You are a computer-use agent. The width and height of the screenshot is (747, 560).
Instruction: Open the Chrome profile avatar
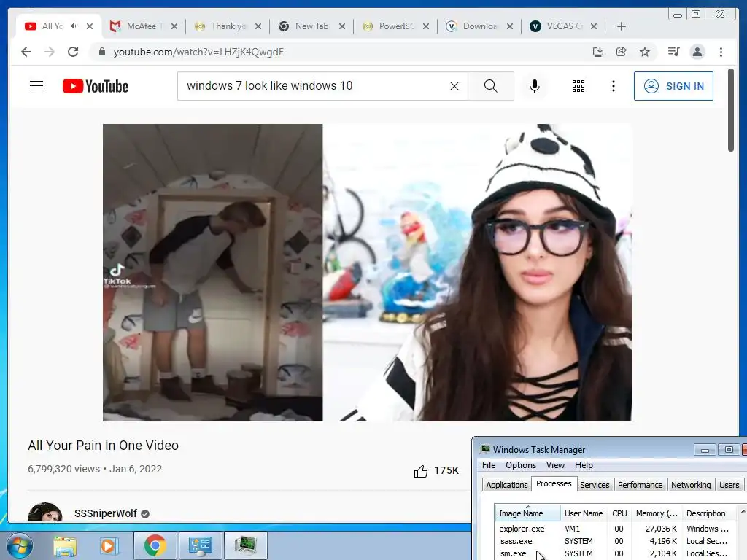click(697, 52)
